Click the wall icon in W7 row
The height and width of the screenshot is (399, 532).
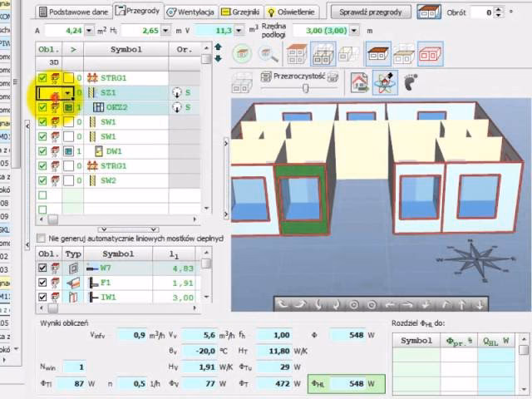(73, 268)
